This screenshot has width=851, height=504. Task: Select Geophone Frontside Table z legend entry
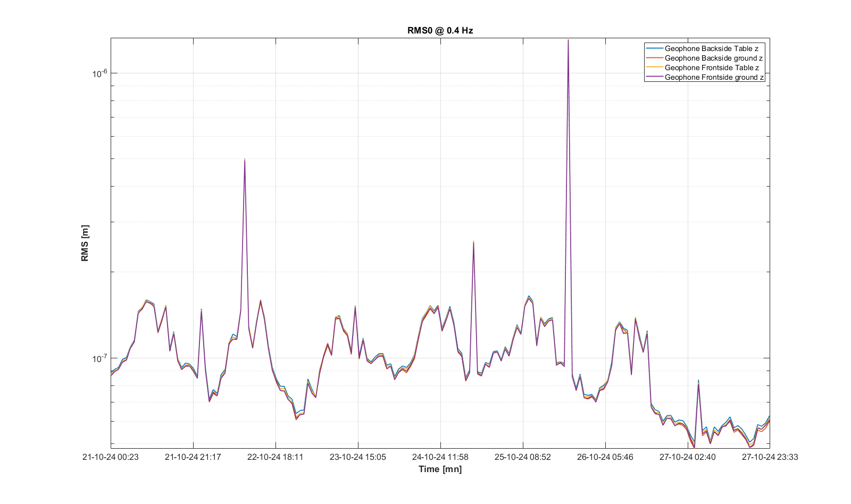pos(711,68)
